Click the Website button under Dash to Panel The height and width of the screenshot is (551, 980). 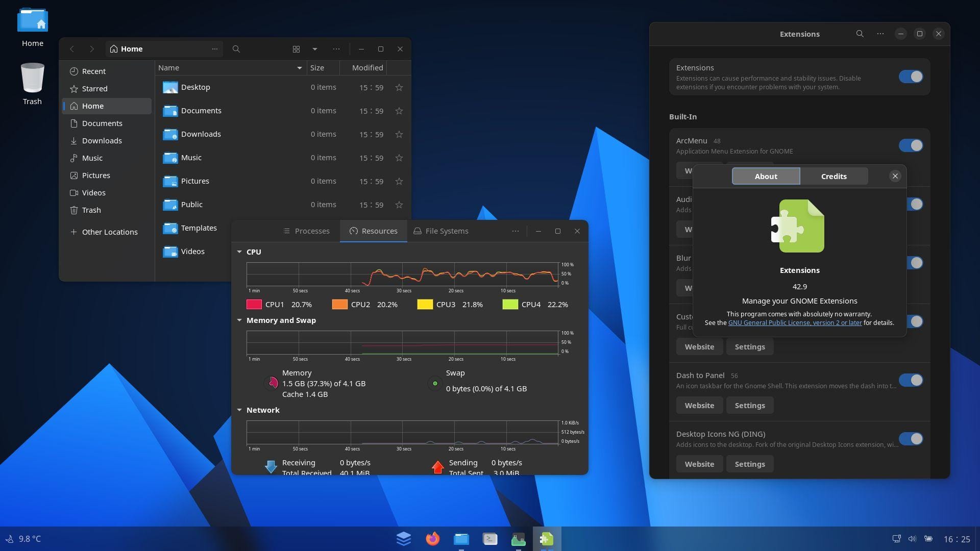[699, 405]
